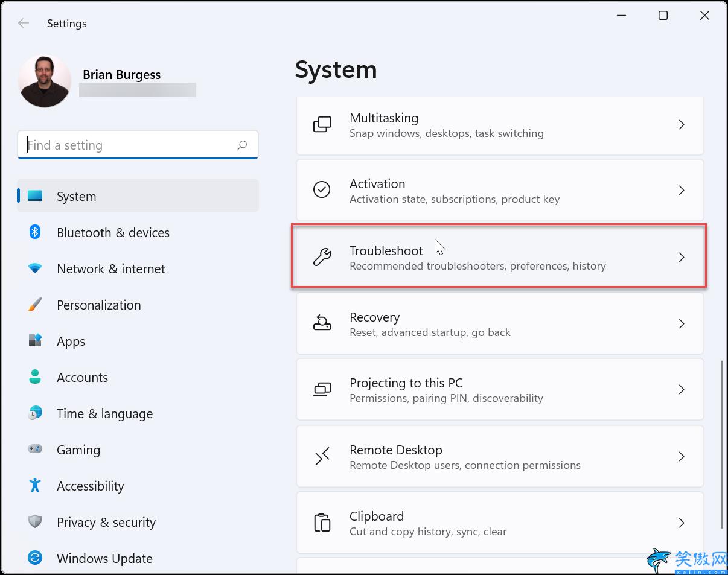Click the Activation checkmark icon

click(322, 190)
